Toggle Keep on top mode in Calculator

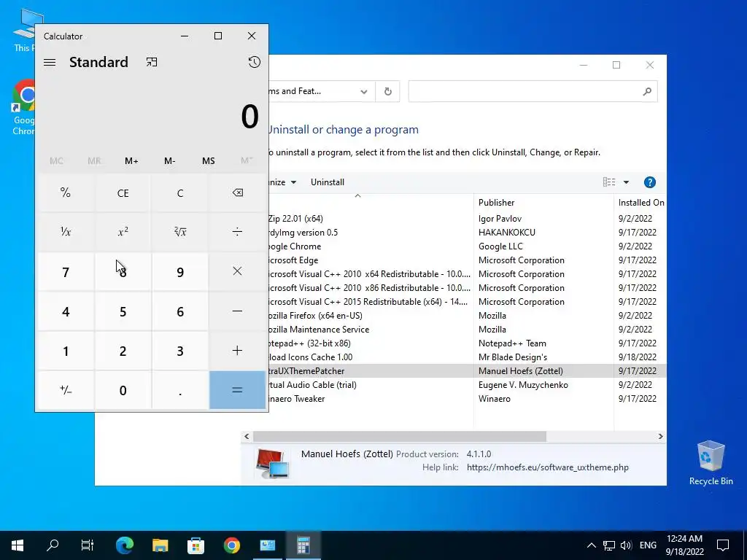pos(152,63)
